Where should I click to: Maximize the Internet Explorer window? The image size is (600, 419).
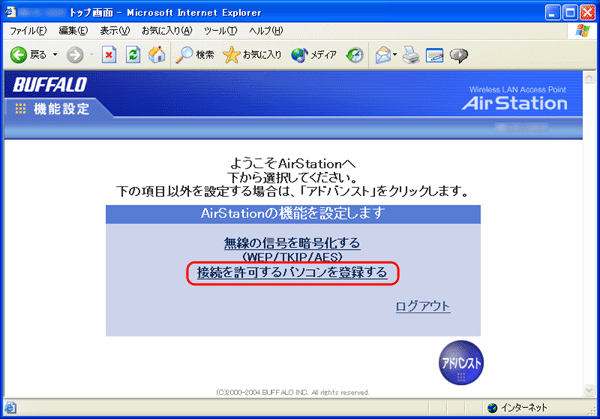(x=570, y=13)
